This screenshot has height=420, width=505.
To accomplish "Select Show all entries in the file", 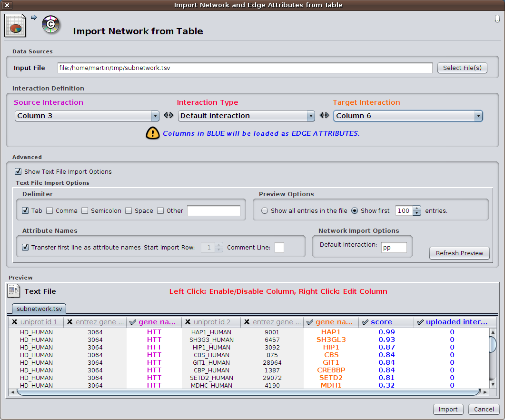I will click(x=265, y=210).
